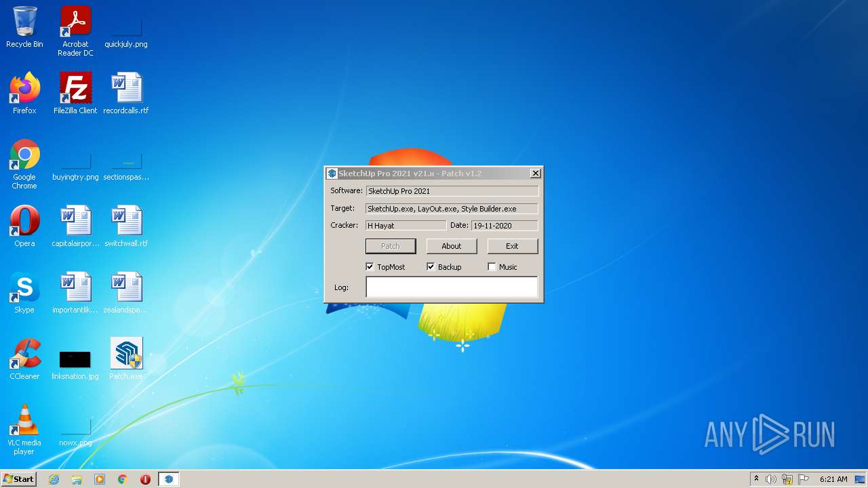868x488 pixels.
Task: Click the Patch button
Action: (391, 246)
